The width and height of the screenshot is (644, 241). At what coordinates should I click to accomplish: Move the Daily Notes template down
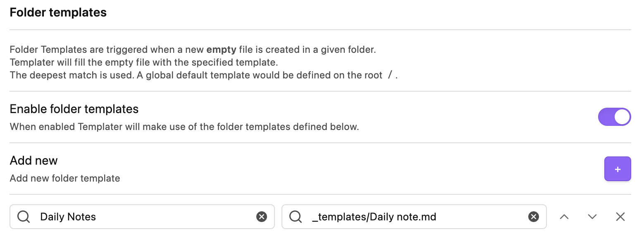point(592,217)
